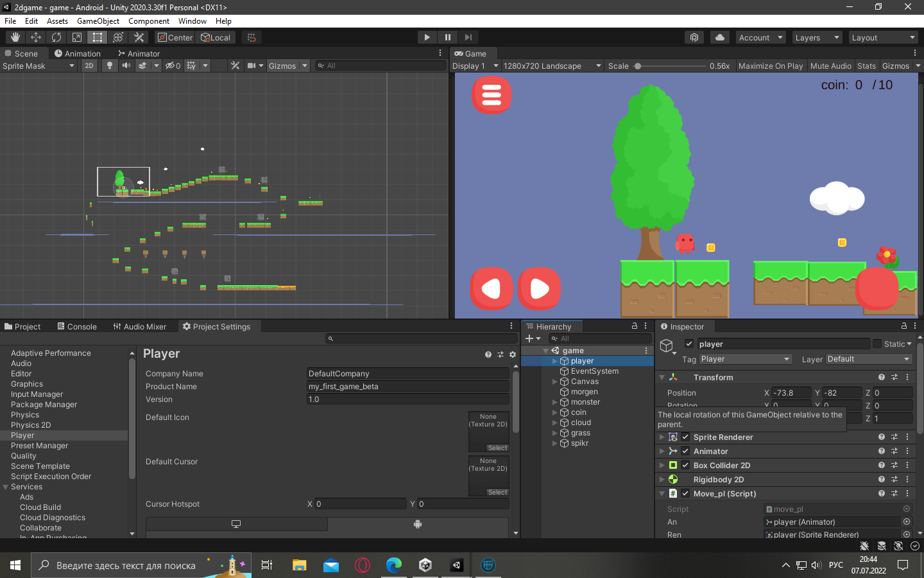The image size is (924, 578).
Task: Click Mute Audio button
Action: click(x=831, y=66)
